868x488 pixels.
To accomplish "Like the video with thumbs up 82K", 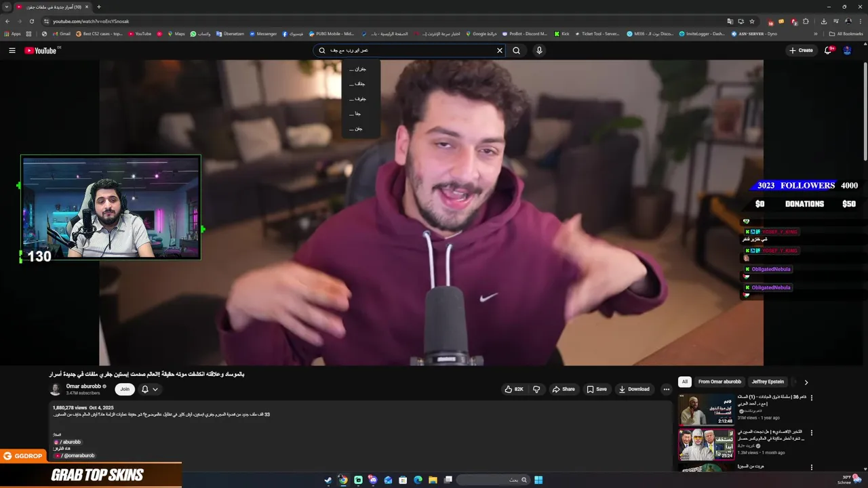I will tap(513, 389).
